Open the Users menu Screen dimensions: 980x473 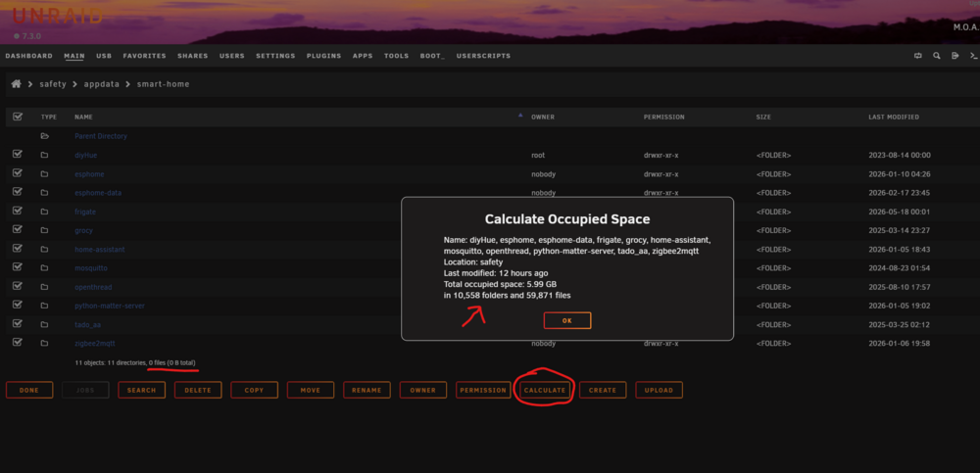232,56
